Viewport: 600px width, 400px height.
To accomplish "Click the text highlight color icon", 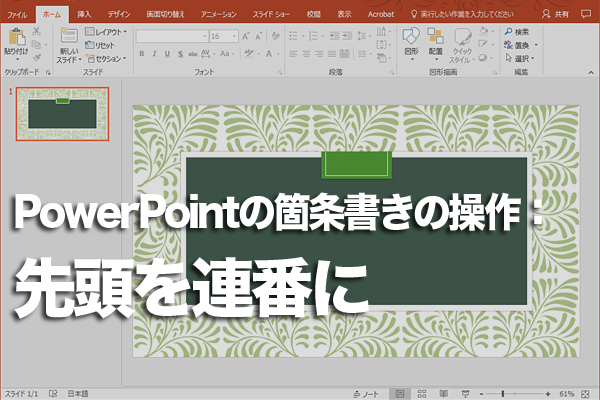I will coord(249,54).
